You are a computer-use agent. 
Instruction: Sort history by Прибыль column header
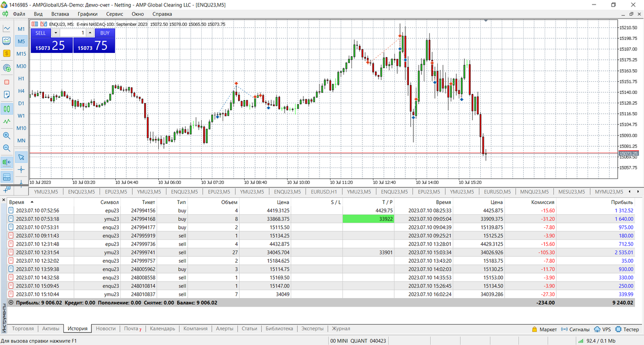(622, 202)
